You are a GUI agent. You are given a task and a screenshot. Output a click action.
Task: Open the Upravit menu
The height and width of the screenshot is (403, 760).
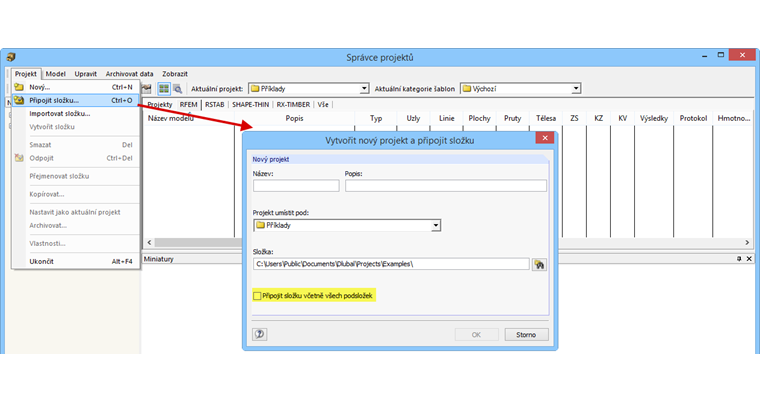[86, 74]
